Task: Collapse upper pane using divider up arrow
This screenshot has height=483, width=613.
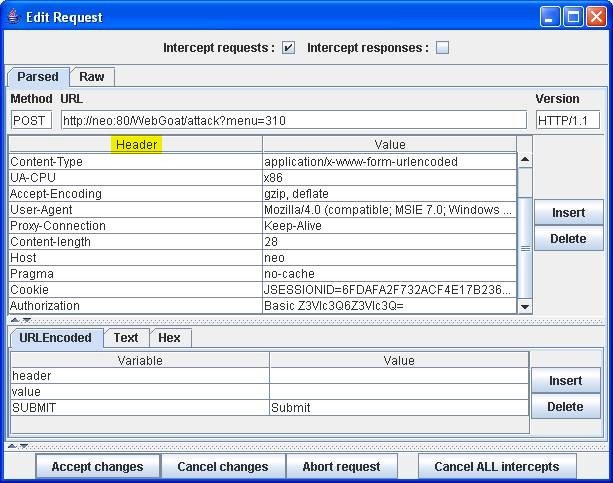Action: [15, 320]
